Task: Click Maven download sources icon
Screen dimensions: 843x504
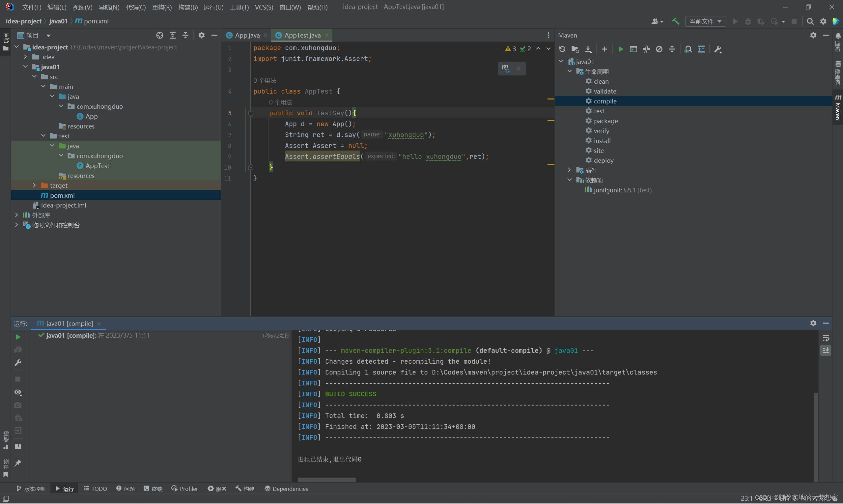Action: point(588,49)
